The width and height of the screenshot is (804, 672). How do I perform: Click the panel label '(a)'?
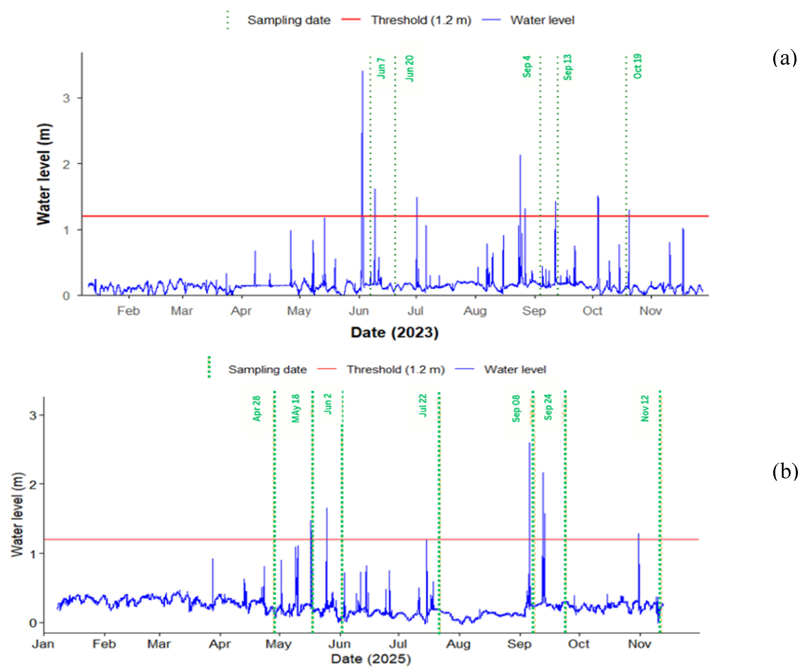[785, 58]
